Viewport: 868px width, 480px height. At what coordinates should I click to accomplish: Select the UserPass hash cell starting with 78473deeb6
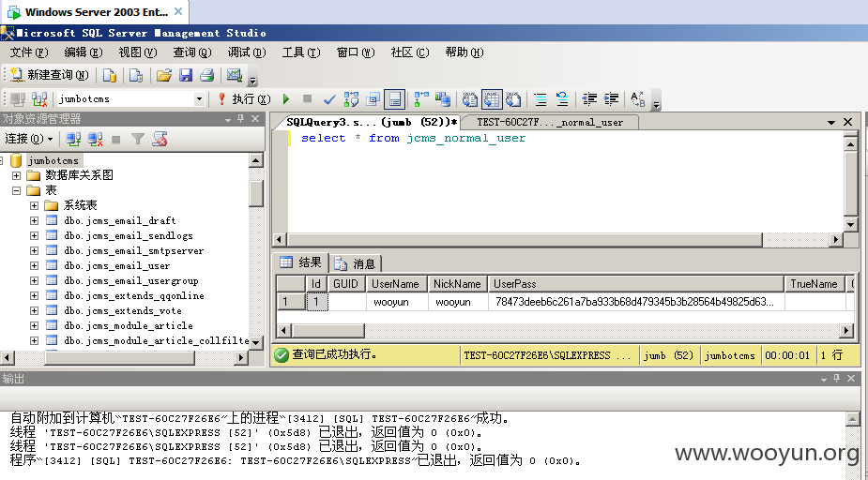[x=636, y=302]
